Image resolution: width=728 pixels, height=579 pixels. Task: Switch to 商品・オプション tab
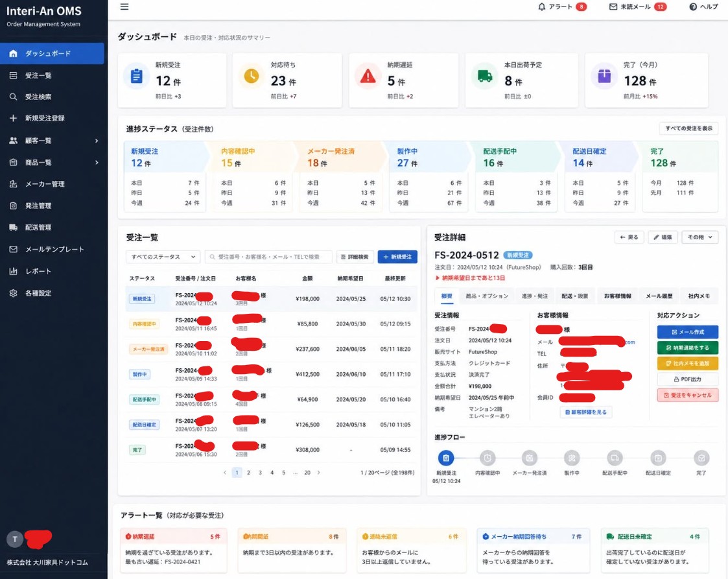click(x=487, y=296)
